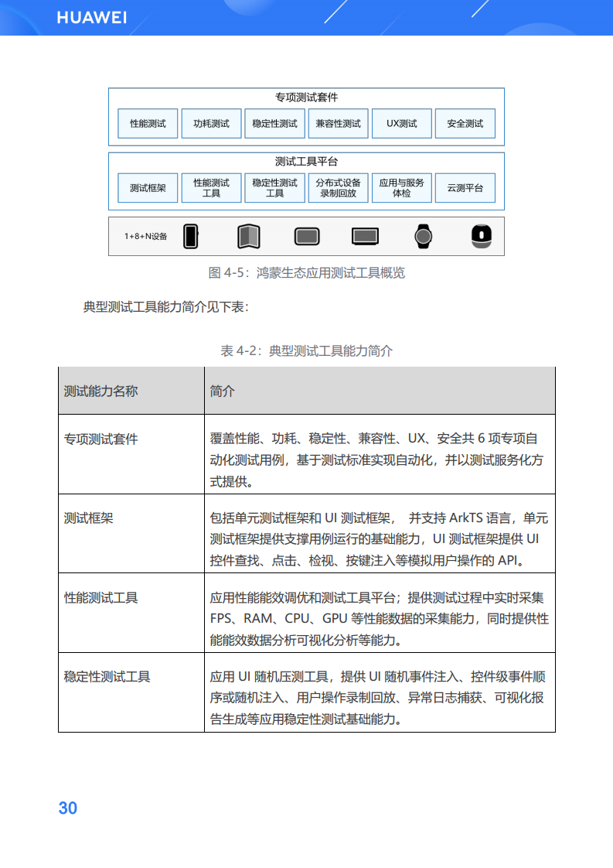Image resolution: width=613 pixels, height=868 pixels.
Task: Click the 稳定性测试工具 table row name
Action: pyautogui.click(x=107, y=677)
